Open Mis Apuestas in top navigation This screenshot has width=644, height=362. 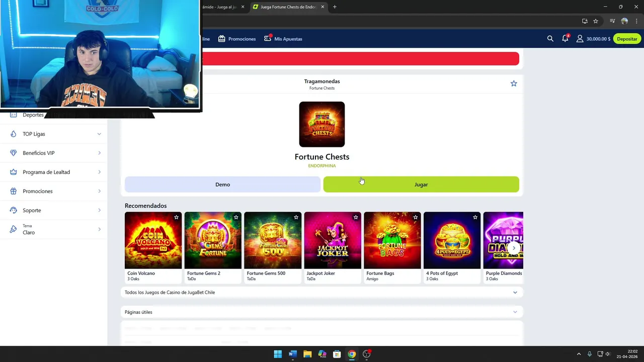coord(283,39)
